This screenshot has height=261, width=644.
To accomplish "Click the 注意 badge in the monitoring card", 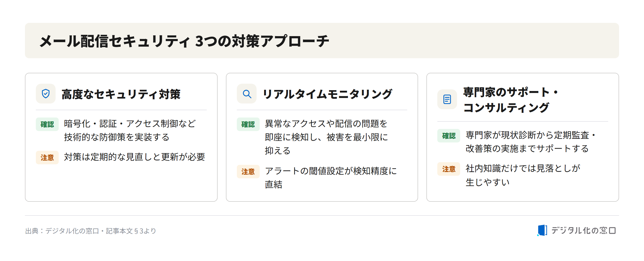I will (248, 172).
